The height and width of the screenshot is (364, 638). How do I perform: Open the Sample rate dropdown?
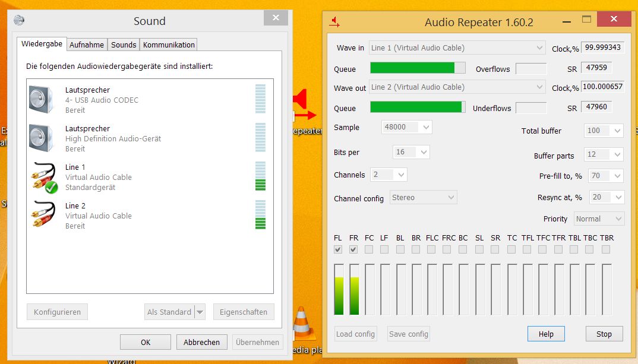pyautogui.click(x=406, y=127)
